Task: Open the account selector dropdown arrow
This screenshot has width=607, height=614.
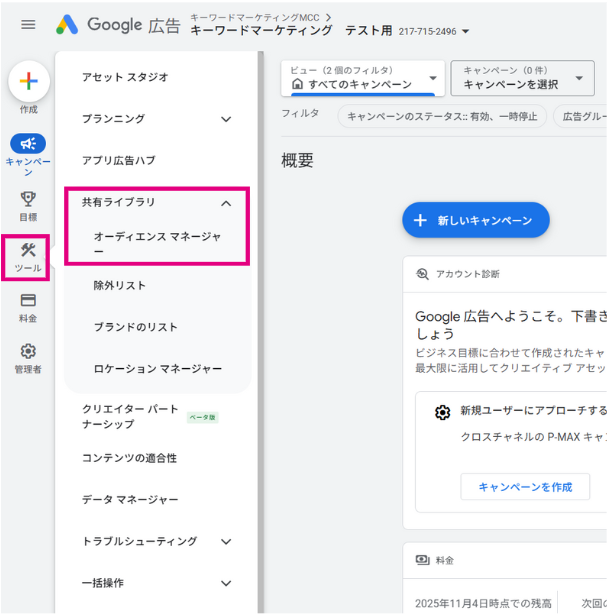Action: (x=466, y=32)
